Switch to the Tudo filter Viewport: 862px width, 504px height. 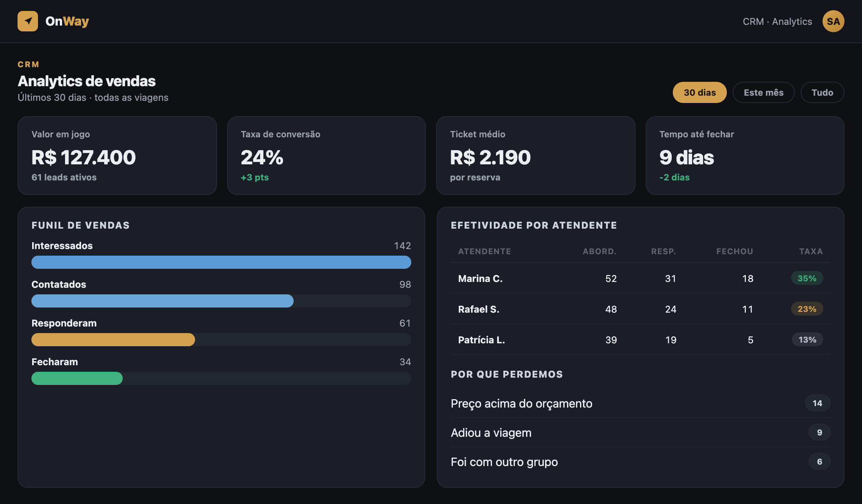click(x=822, y=92)
